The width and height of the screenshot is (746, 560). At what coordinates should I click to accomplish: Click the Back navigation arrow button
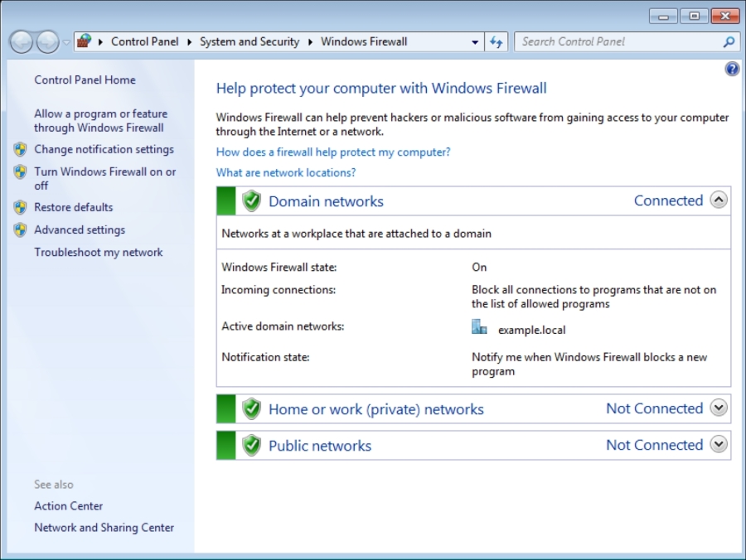(x=22, y=41)
